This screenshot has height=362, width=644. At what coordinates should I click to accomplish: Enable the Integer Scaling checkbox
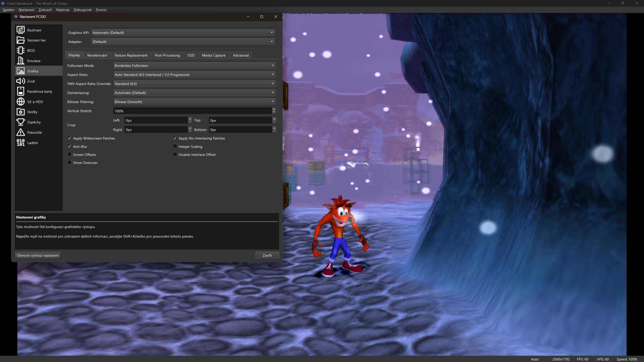[175, 146]
